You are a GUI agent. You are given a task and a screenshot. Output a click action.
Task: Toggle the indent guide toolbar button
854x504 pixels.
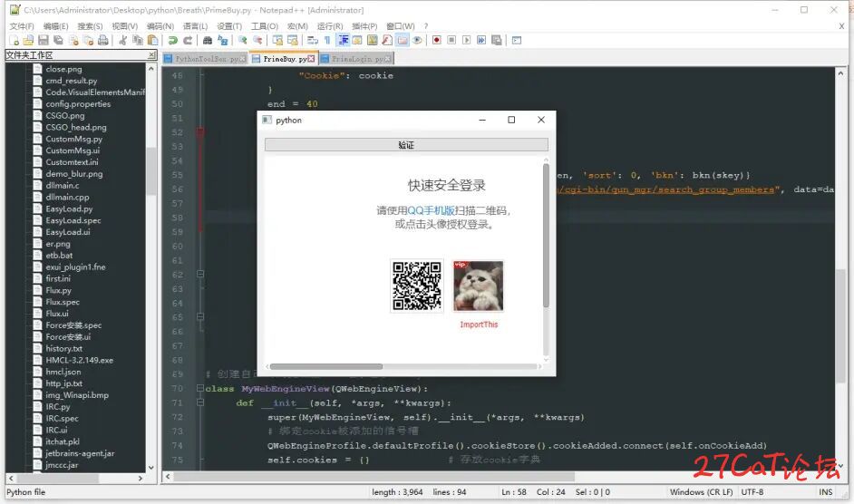(343, 40)
